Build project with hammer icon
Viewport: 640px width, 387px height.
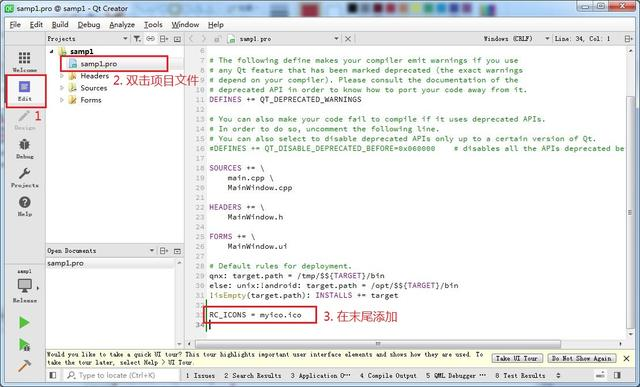tap(24, 365)
